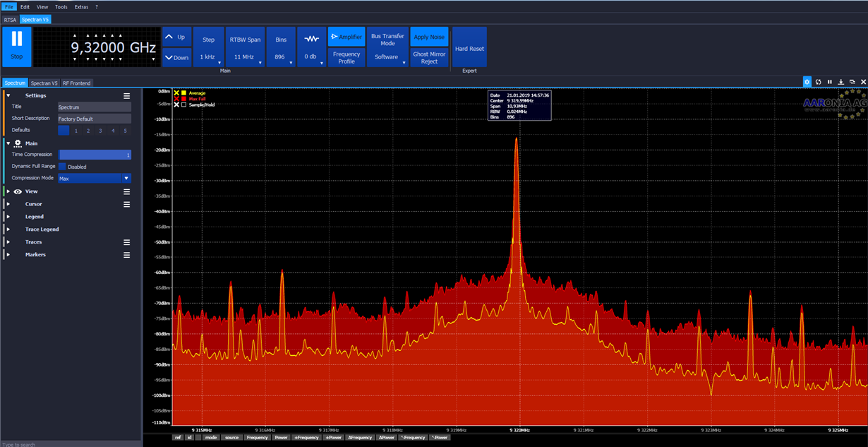Select the highlighted blue Defaults preset
The height and width of the screenshot is (447, 868).
[x=64, y=131]
